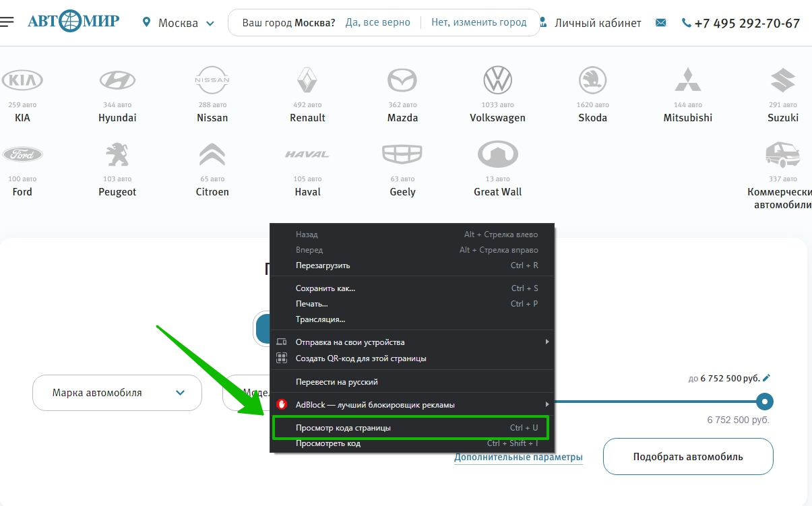Choose 'Перезагрузить' in context menu
Image resolution: width=812 pixels, height=506 pixels.
pos(412,265)
